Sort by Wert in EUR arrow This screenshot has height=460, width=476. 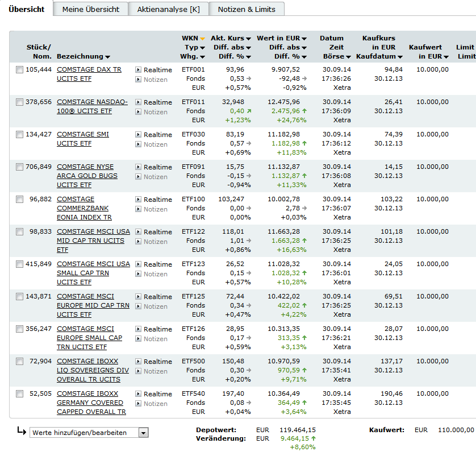tap(304, 39)
